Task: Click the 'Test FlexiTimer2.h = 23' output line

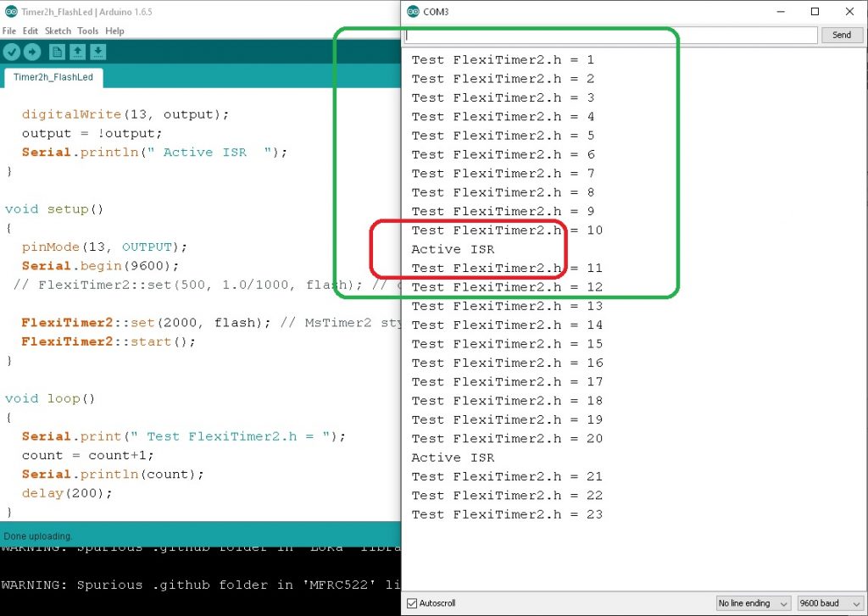Action: point(507,514)
